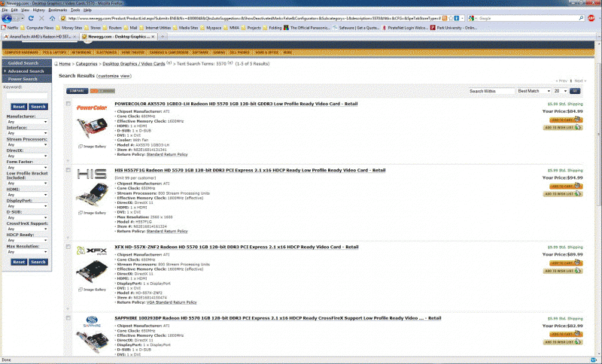This screenshot has height=364, width=602.
Task: Tick compare checkbox for HIS H557F1G card
Action: click(68, 170)
